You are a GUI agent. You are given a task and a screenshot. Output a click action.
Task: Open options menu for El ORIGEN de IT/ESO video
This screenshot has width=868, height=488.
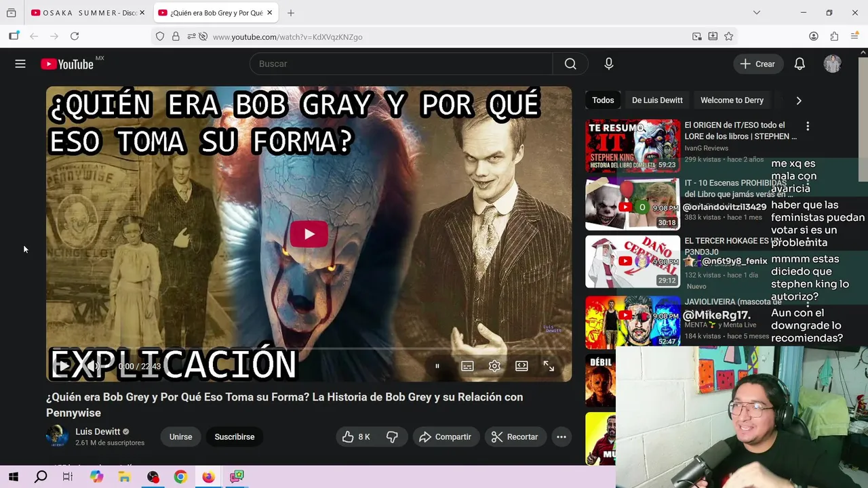click(808, 126)
